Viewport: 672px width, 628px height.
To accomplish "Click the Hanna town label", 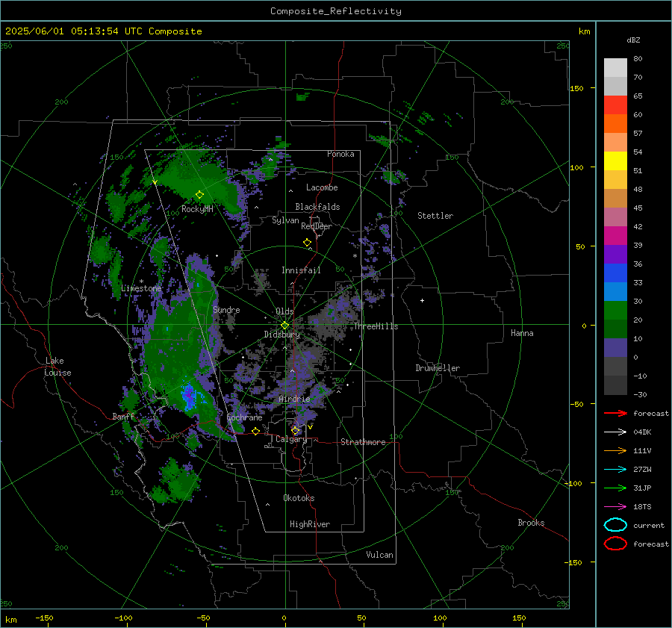I will coord(522,333).
